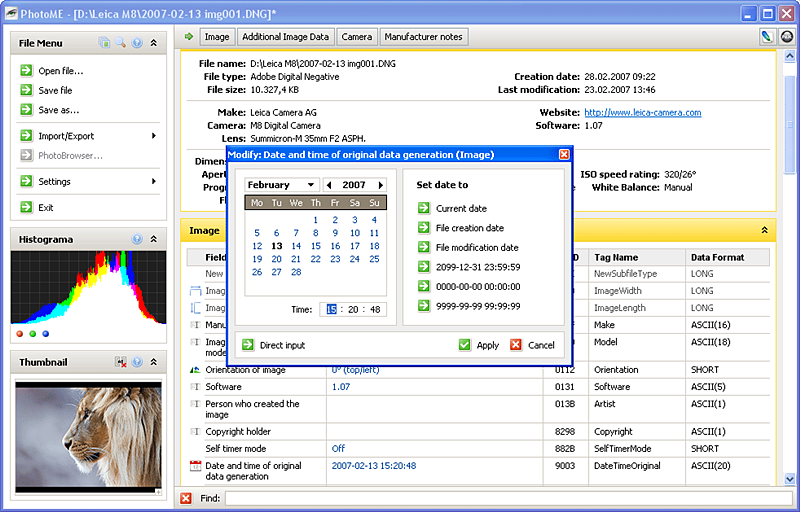Close the Modify date dialog
Screen dimensions: 800x512
564,154
